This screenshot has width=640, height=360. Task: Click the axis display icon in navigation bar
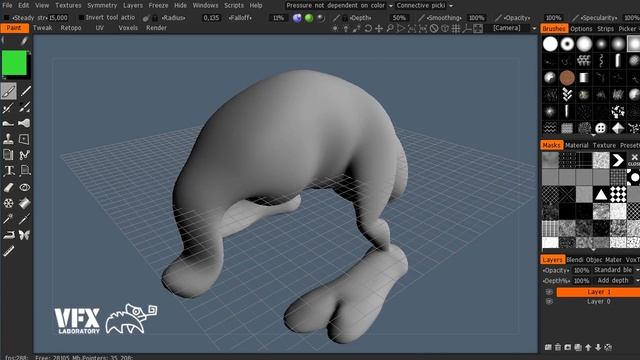click(467, 28)
